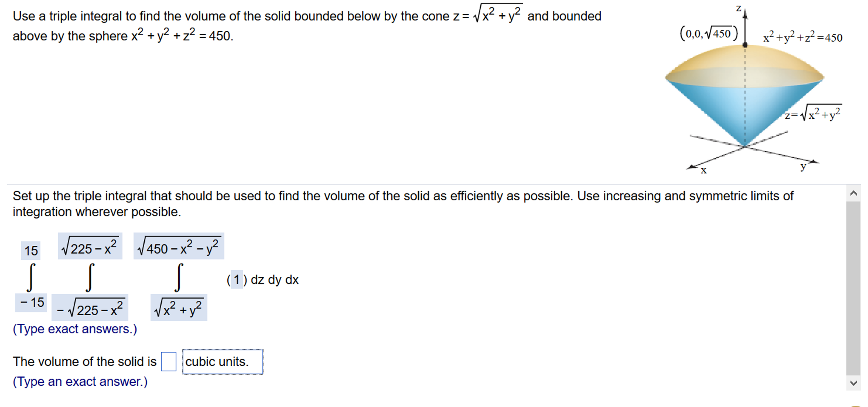
Task: Click the volume answer input box
Action: point(168,362)
